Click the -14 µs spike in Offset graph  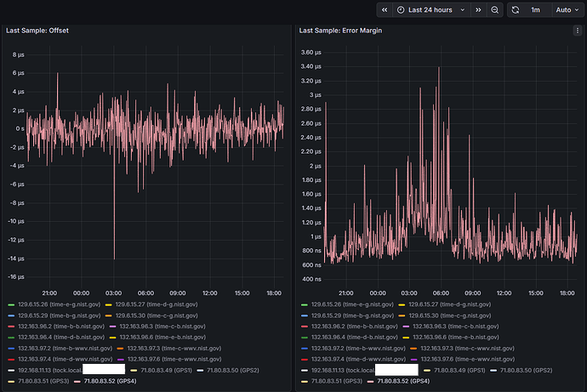click(114, 258)
